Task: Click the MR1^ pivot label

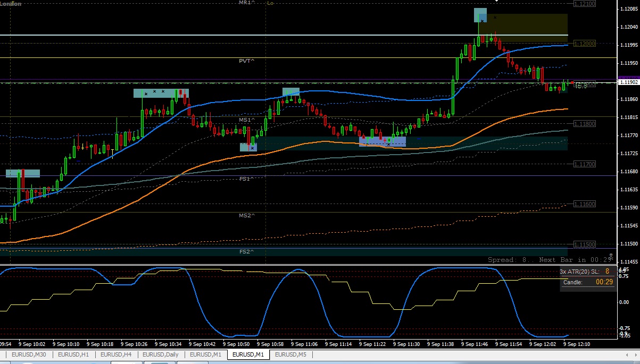Action: coord(247,3)
